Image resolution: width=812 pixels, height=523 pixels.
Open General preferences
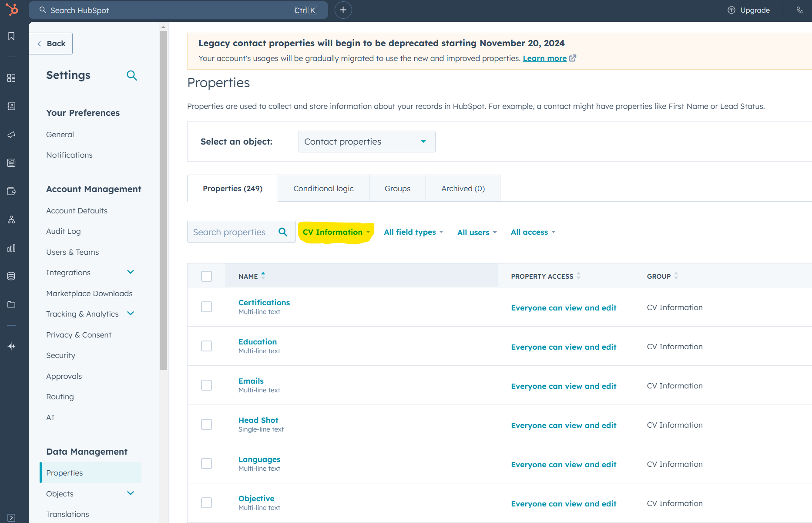(60, 135)
